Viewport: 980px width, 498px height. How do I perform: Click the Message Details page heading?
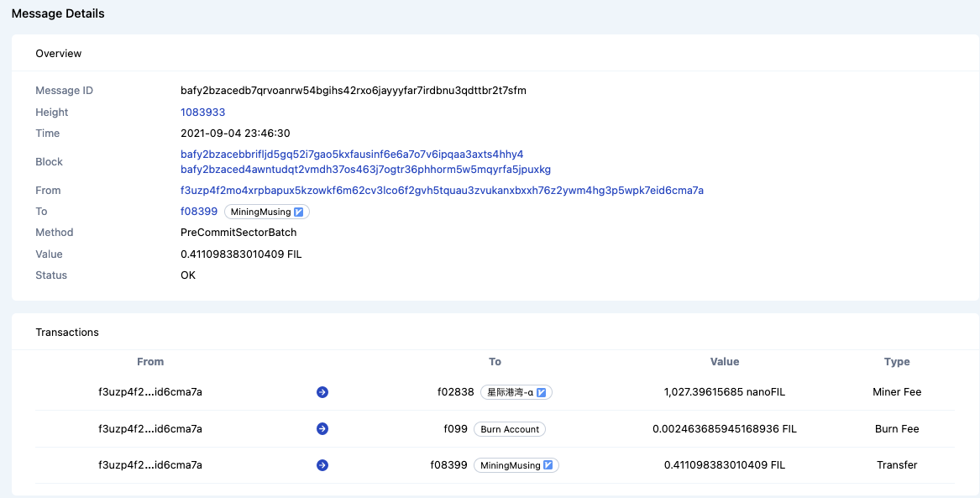[x=58, y=13]
